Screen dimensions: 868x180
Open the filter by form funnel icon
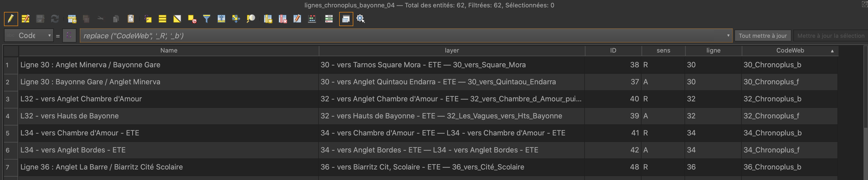click(207, 19)
